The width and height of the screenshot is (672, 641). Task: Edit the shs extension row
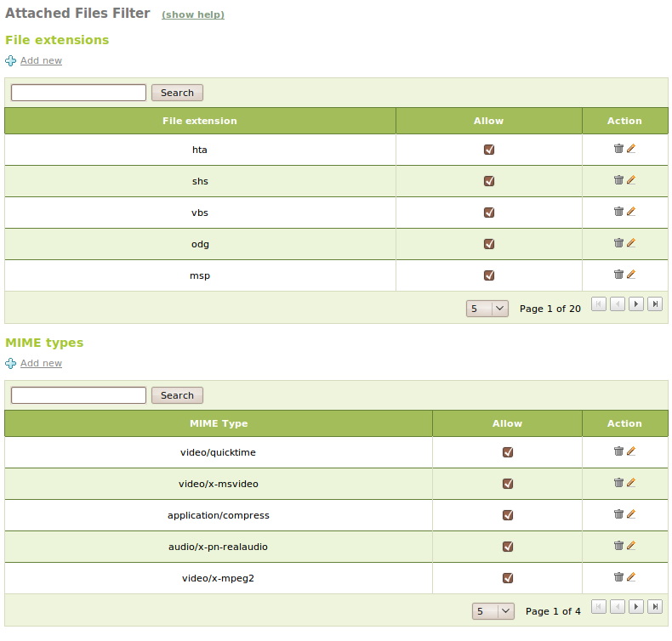(631, 180)
